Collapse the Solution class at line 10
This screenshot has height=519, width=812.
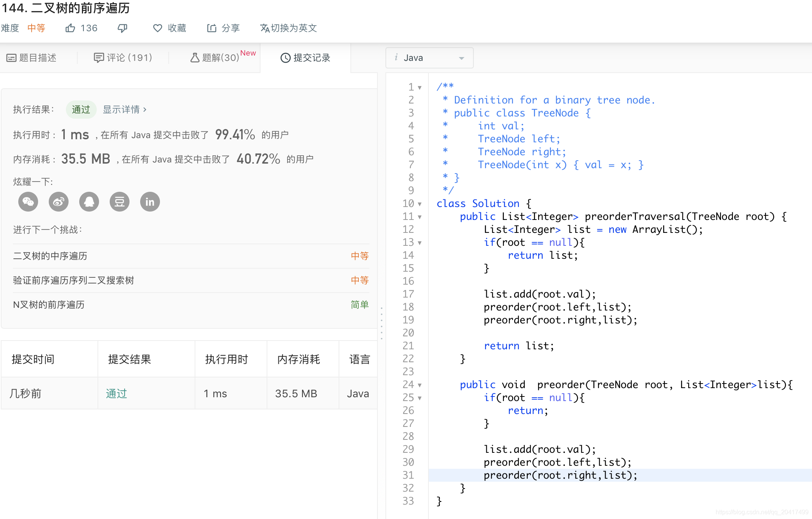point(419,204)
